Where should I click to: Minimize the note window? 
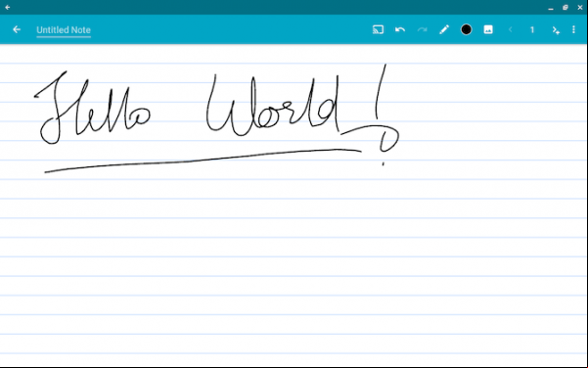[551, 8]
